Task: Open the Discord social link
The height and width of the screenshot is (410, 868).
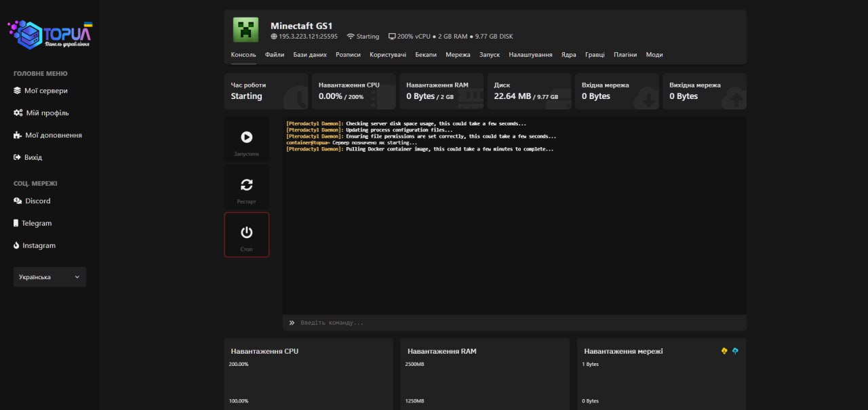Action: click(x=37, y=201)
